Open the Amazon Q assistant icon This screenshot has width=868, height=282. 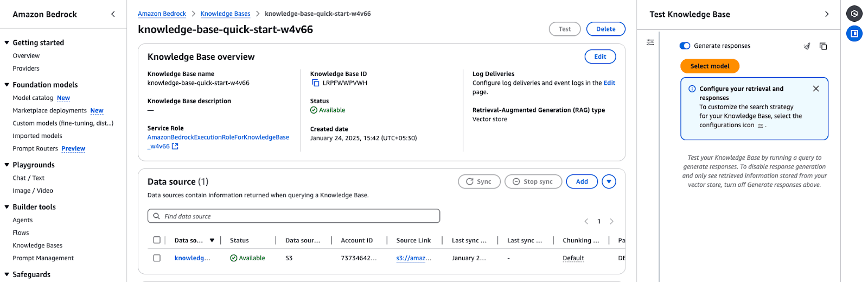tap(854, 14)
